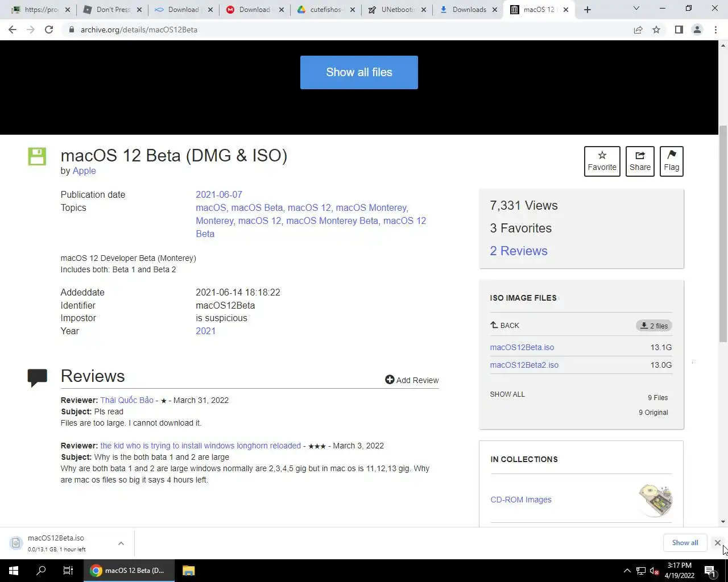The image size is (728, 582).
Task: Open the 2021 year link
Action: (x=205, y=331)
